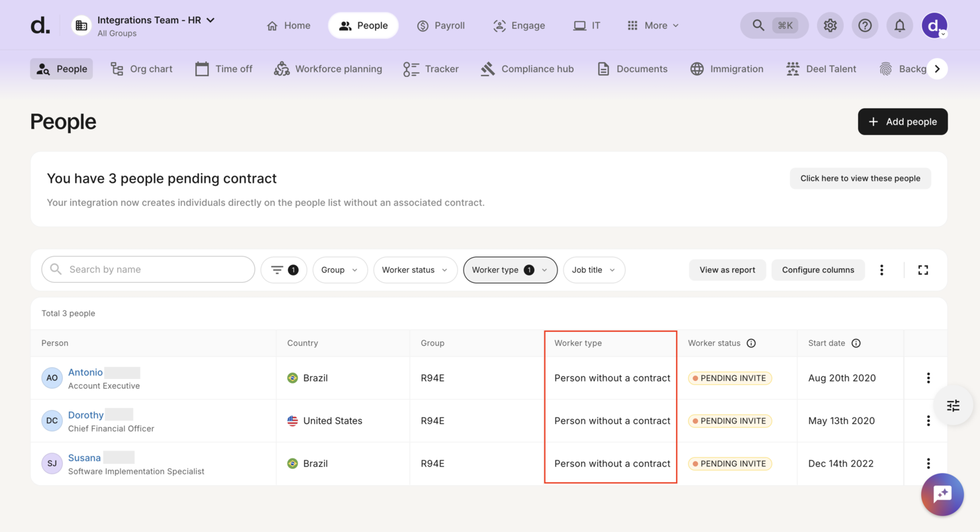Switch to the Payroll tab
Screen dimensions: 980x532
click(441, 25)
